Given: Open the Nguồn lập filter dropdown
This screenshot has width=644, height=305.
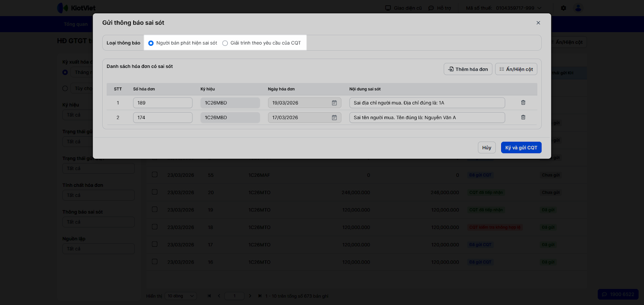Looking at the screenshot, I should [x=99, y=249].
